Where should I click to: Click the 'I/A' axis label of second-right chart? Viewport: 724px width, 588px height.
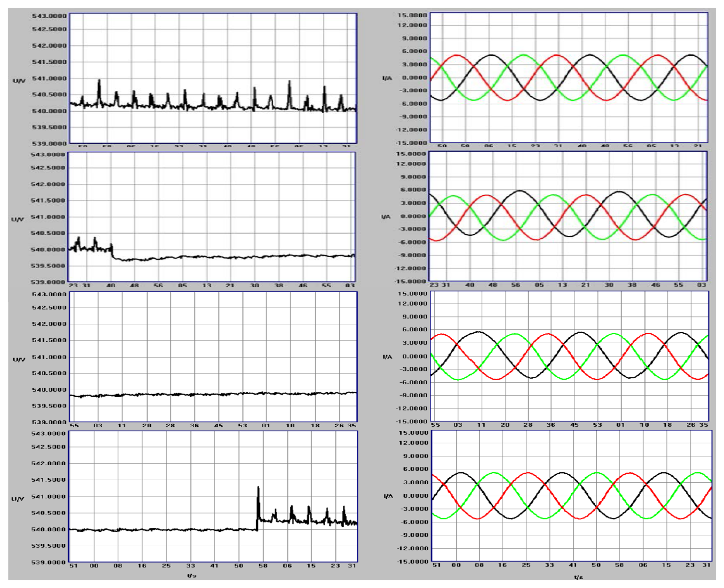pyautogui.click(x=386, y=216)
